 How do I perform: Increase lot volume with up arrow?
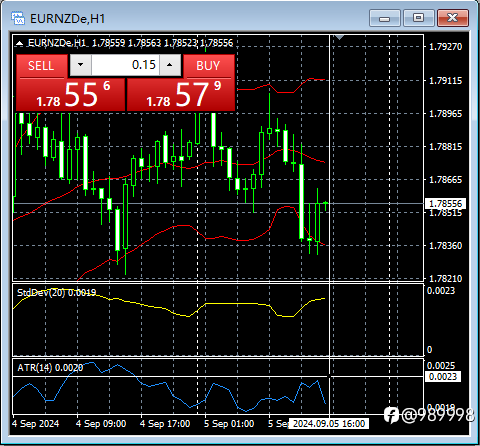click(170, 65)
